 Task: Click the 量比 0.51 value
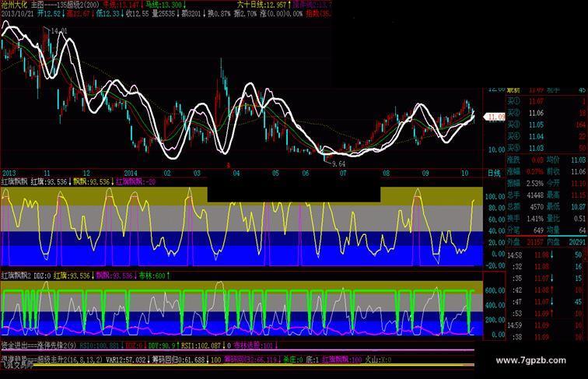point(566,219)
